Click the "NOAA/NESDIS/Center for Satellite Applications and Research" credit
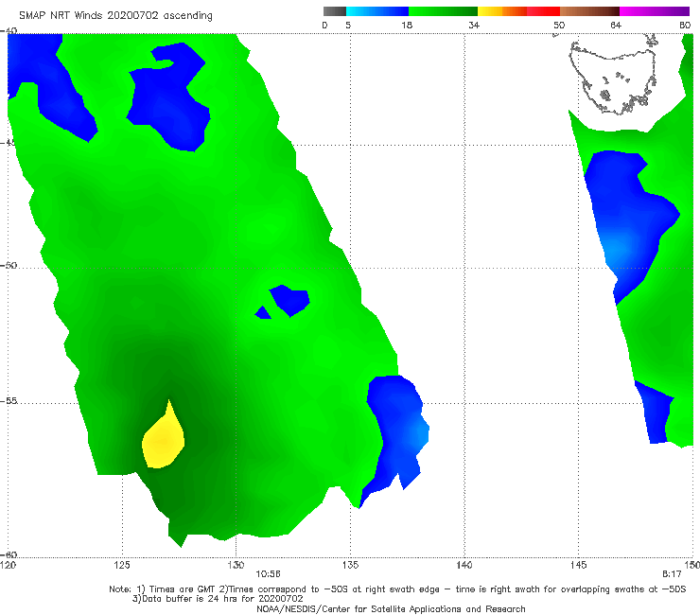 (x=391, y=608)
